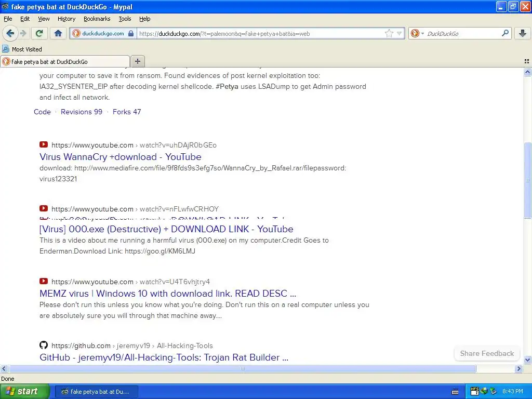Click URL text 'watch?v=nFLwfwCRHOY'
Image resolution: width=532 pixels, height=399 pixels.
click(x=179, y=209)
